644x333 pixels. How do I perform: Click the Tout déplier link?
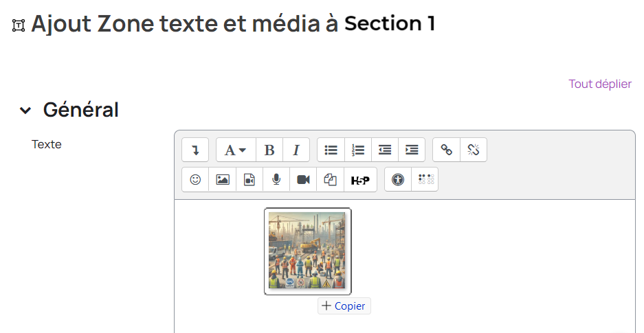pyautogui.click(x=599, y=84)
